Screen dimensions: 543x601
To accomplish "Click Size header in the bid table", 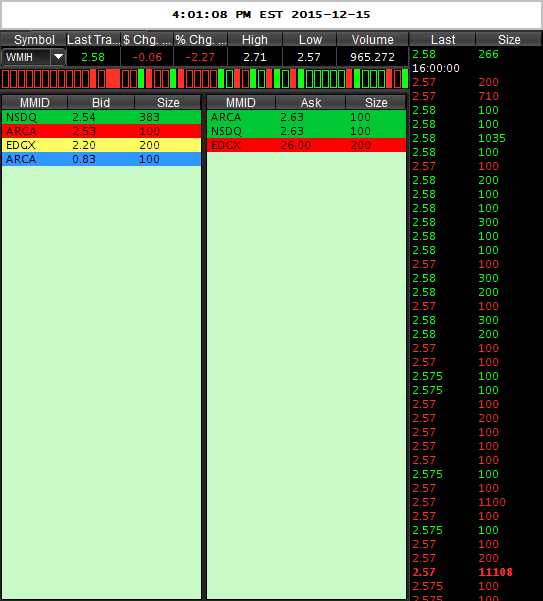I will pyautogui.click(x=168, y=102).
